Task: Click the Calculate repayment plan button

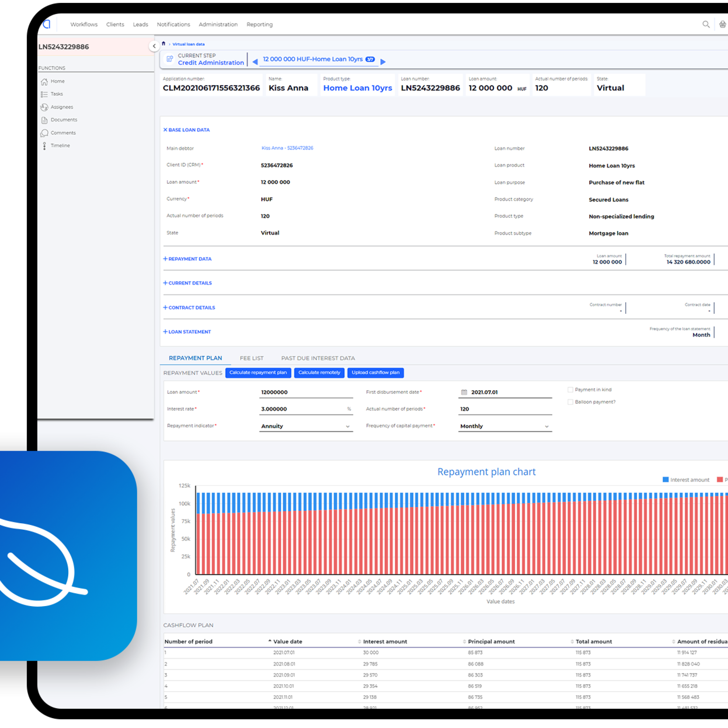Action: click(x=258, y=372)
